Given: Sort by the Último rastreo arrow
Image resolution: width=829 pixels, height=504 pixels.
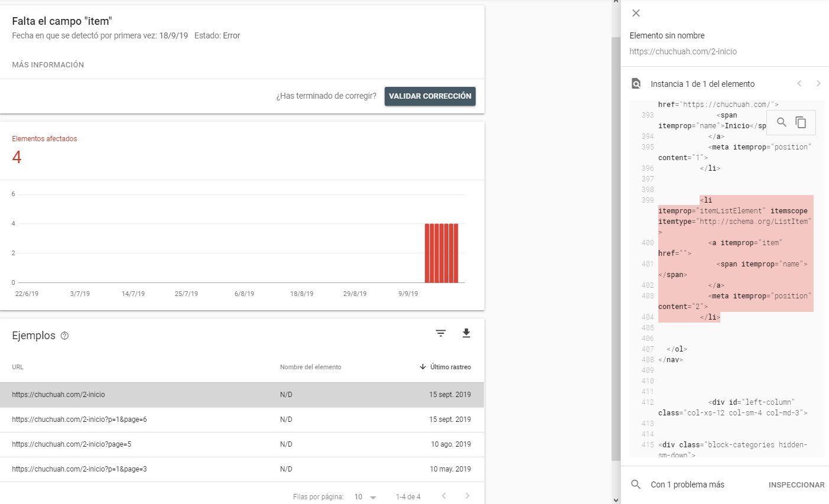Looking at the screenshot, I should 422,367.
